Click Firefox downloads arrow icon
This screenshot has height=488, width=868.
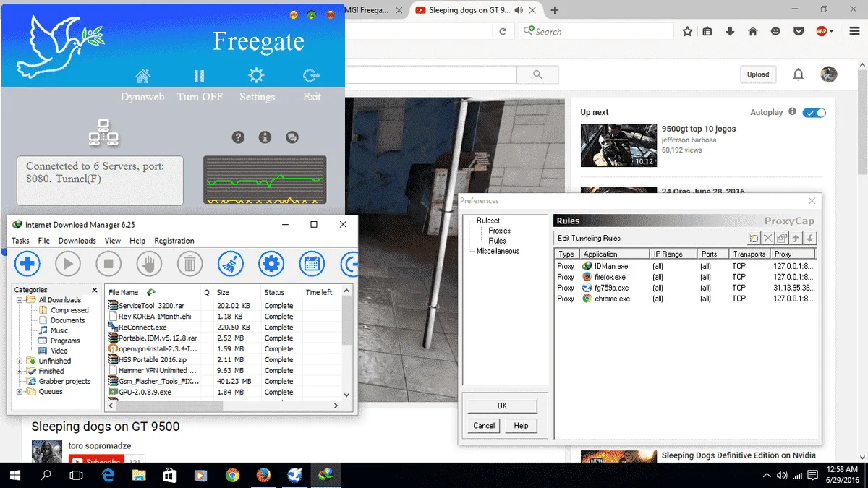coord(730,31)
